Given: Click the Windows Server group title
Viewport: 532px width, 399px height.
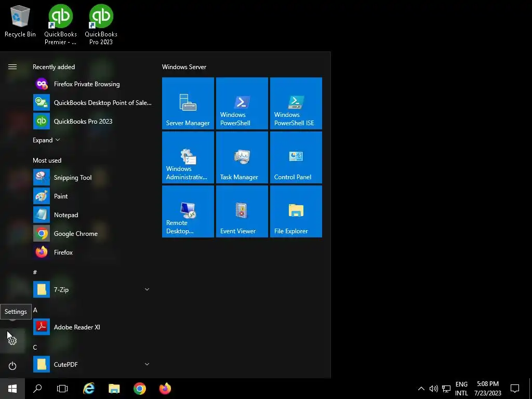Looking at the screenshot, I should coord(184,67).
